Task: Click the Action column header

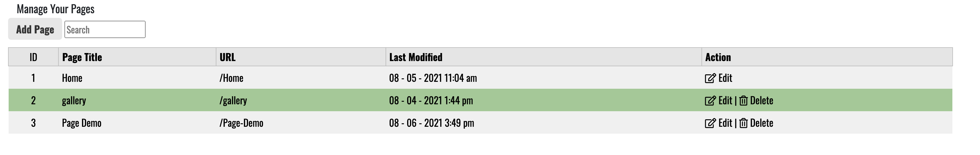Action: [718, 57]
